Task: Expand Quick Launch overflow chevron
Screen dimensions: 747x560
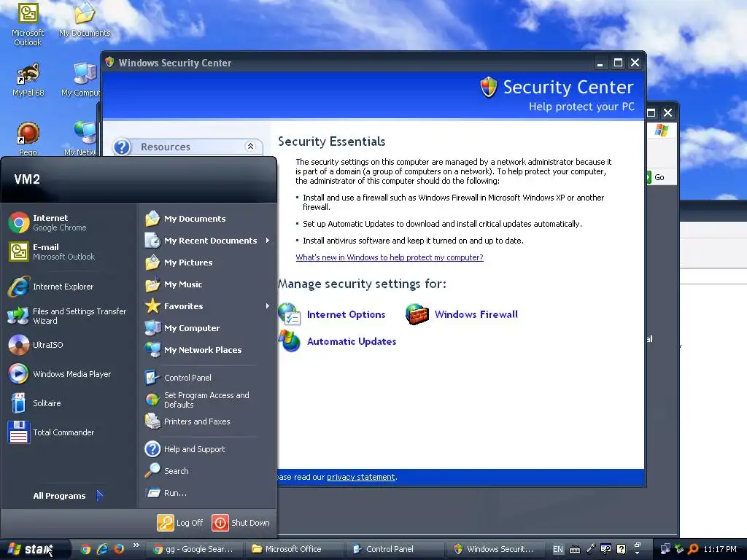Action: [x=136, y=545]
